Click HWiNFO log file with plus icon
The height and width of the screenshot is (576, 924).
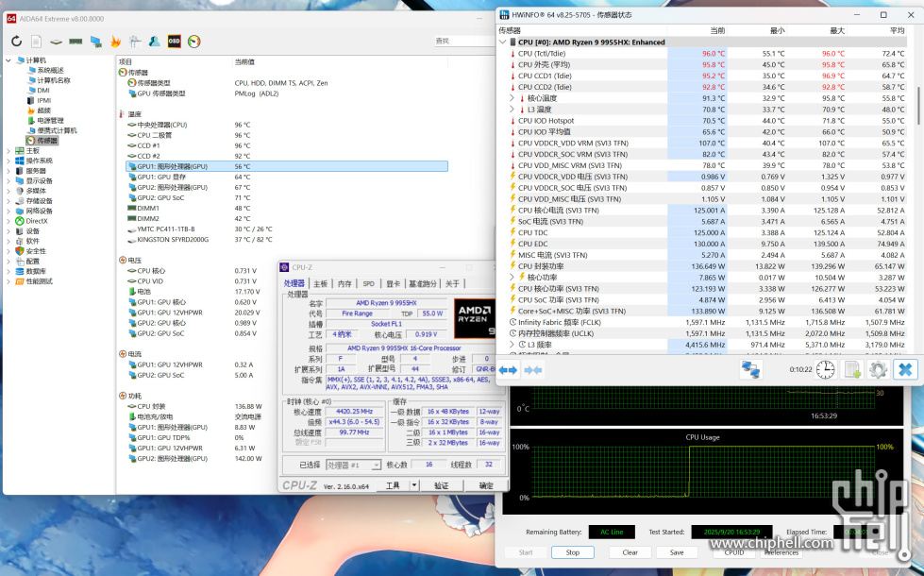point(852,369)
